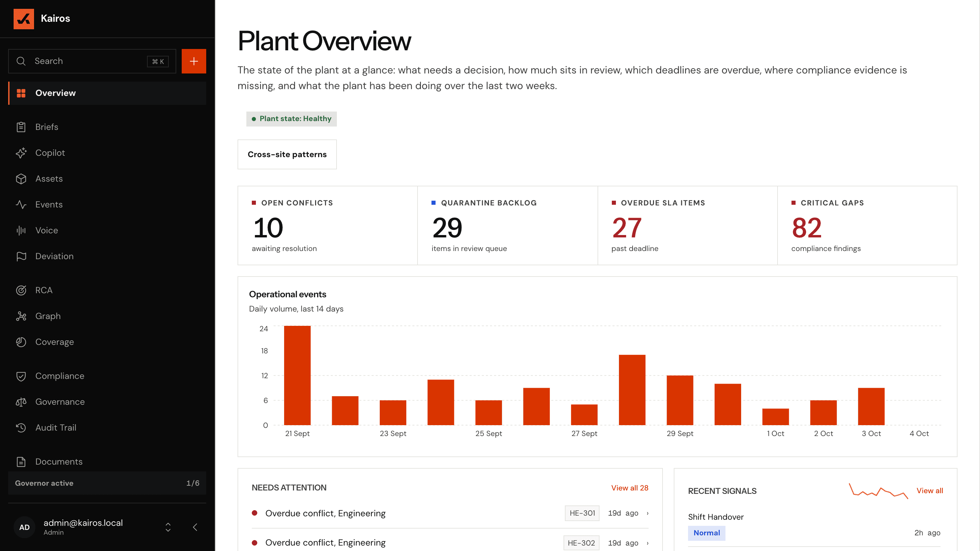Viewport: 980px width, 551px height.
Task: Click the Graph nodes icon
Action: tap(21, 316)
